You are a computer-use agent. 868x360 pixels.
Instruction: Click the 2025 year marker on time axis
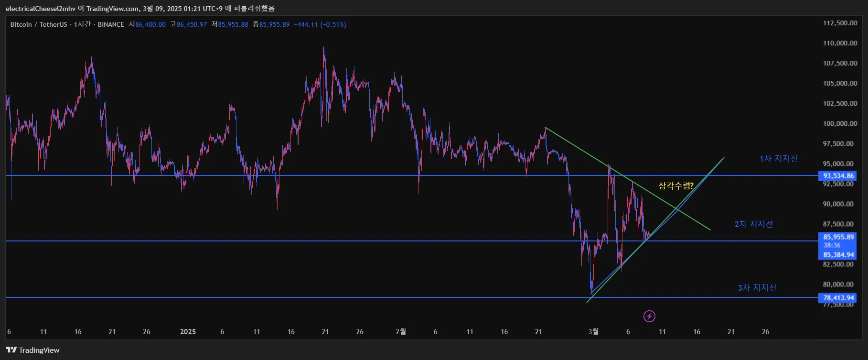pos(188,332)
